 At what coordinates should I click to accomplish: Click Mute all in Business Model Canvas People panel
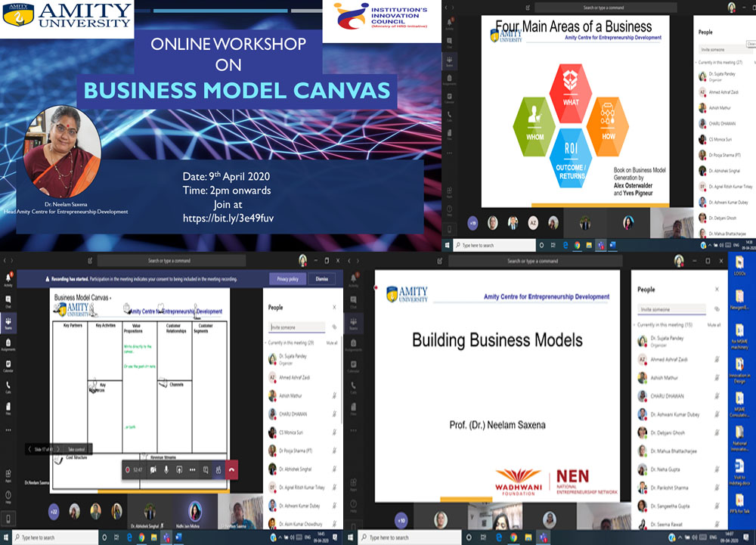(332, 342)
